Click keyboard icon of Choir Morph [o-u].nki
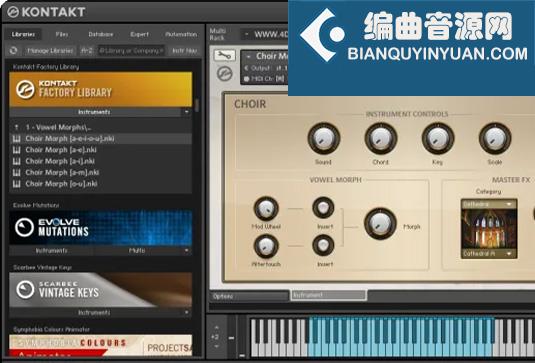 click(16, 184)
